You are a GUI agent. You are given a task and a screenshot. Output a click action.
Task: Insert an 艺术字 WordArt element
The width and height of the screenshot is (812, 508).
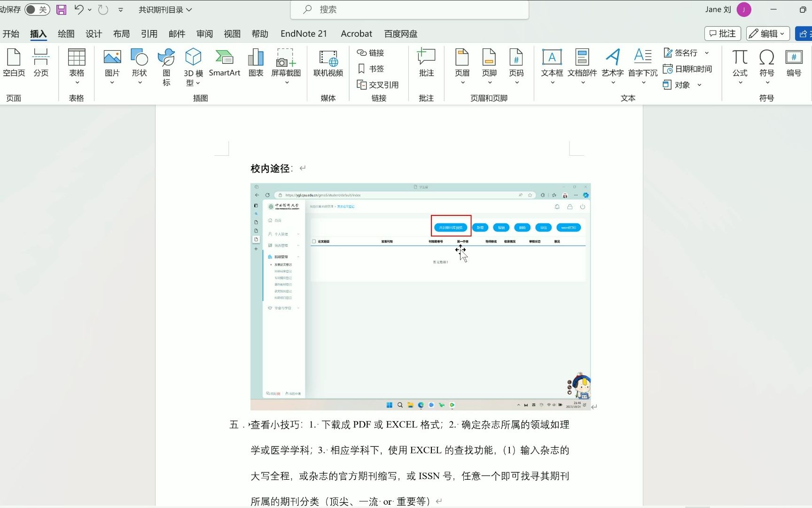pos(613,63)
